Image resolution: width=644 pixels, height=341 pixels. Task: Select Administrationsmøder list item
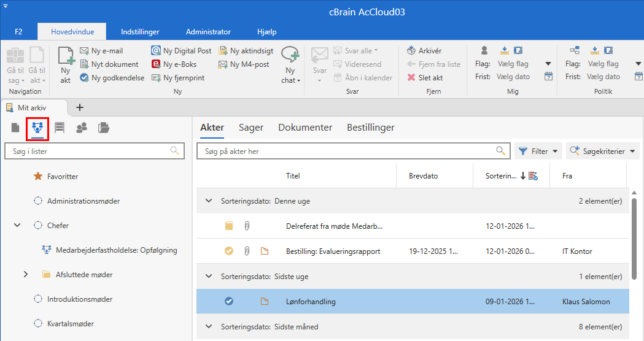click(x=83, y=201)
